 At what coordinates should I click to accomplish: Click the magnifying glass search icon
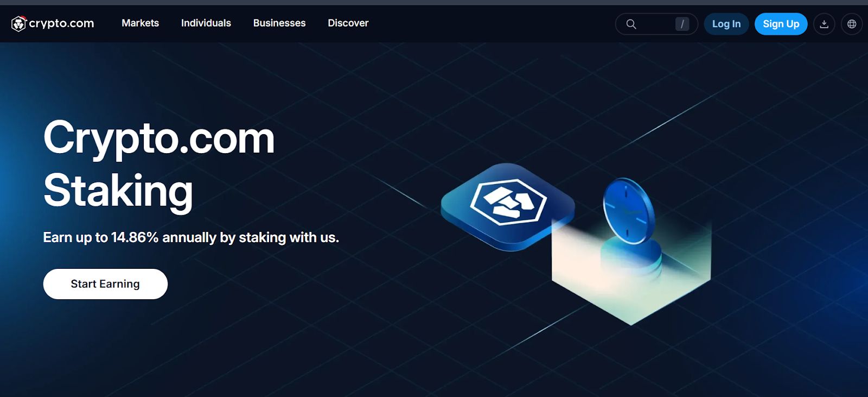(631, 24)
